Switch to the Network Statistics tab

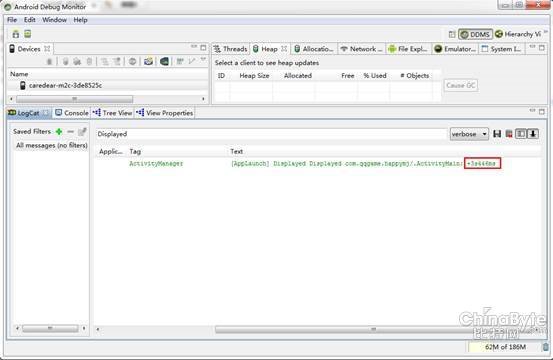[x=361, y=49]
